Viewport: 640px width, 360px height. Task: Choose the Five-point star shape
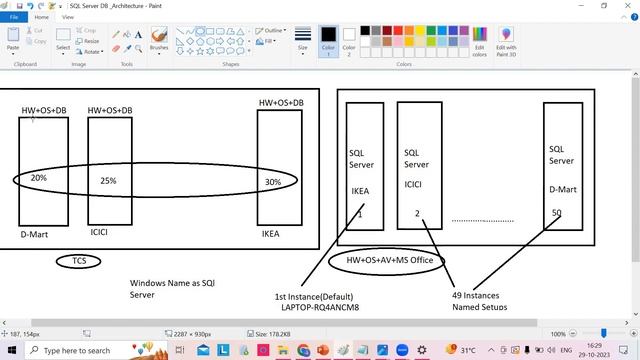[x=200, y=51]
